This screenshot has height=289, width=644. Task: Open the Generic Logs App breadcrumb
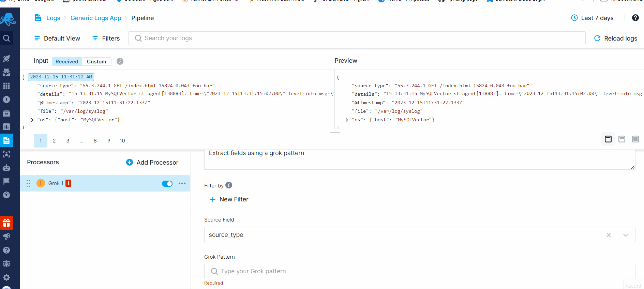96,18
